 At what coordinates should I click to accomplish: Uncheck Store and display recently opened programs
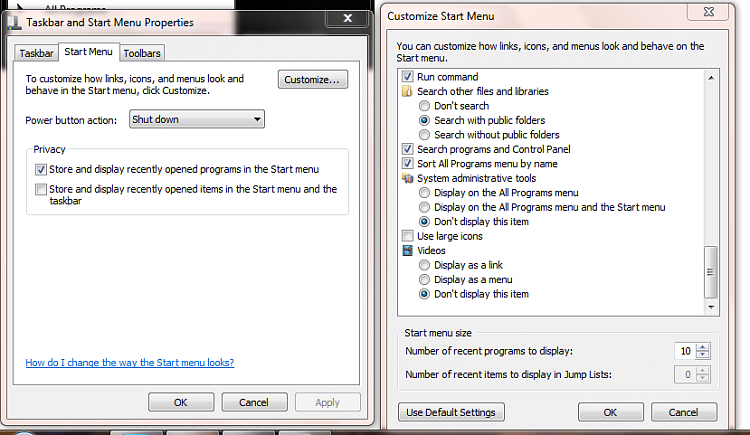click(x=41, y=169)
